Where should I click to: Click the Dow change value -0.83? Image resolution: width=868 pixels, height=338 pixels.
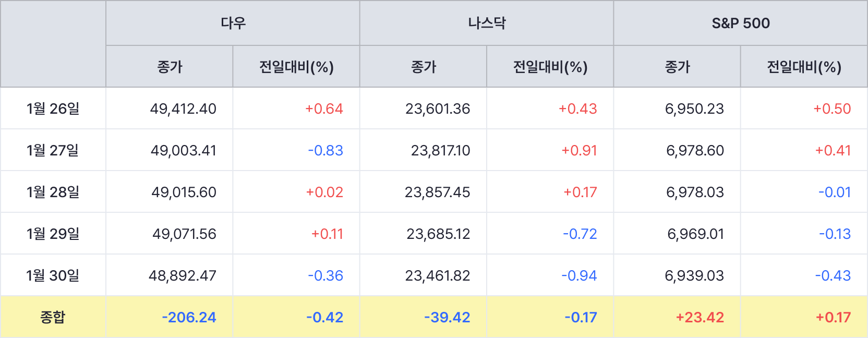(325, 150)
